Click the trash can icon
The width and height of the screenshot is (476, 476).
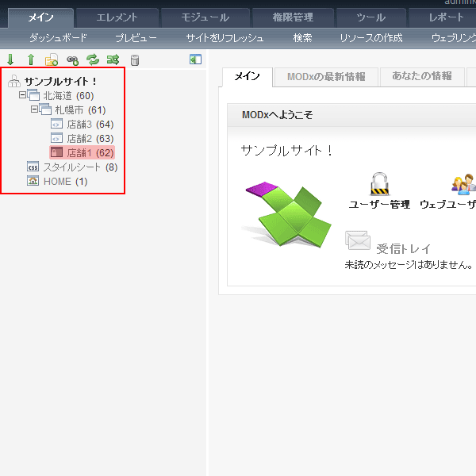134,59
